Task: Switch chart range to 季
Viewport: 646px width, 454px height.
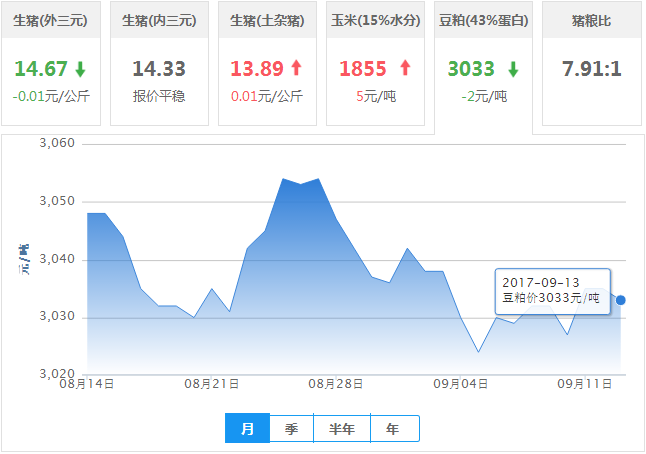Action: (291, 428)
